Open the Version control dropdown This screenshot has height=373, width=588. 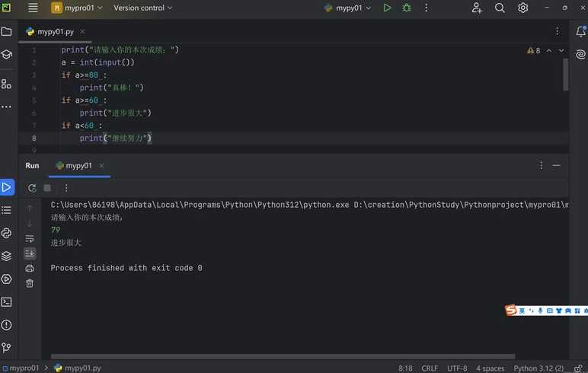143,8
